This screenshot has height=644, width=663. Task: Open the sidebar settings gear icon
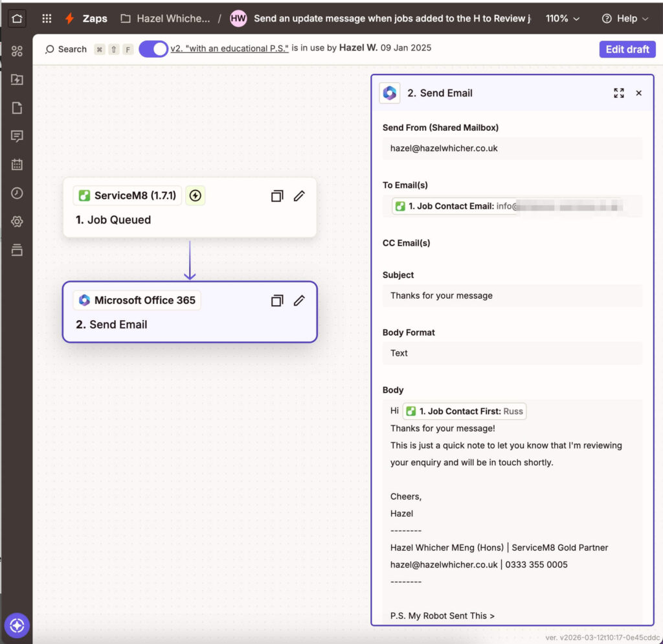click(17, 222)
